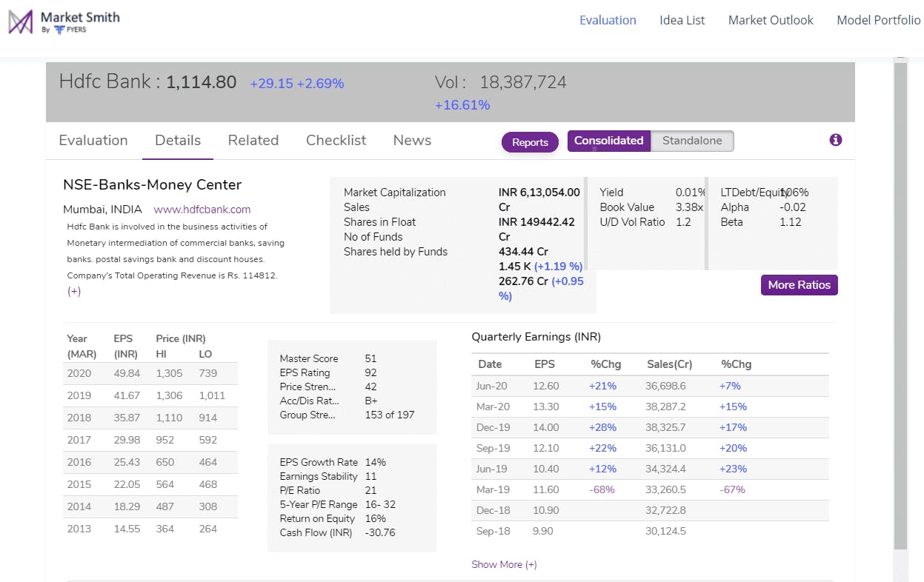Click the Cash Flow value -30.76
Image resolution: width=924 pixels, height=582 pixels.
pos(380,532)
